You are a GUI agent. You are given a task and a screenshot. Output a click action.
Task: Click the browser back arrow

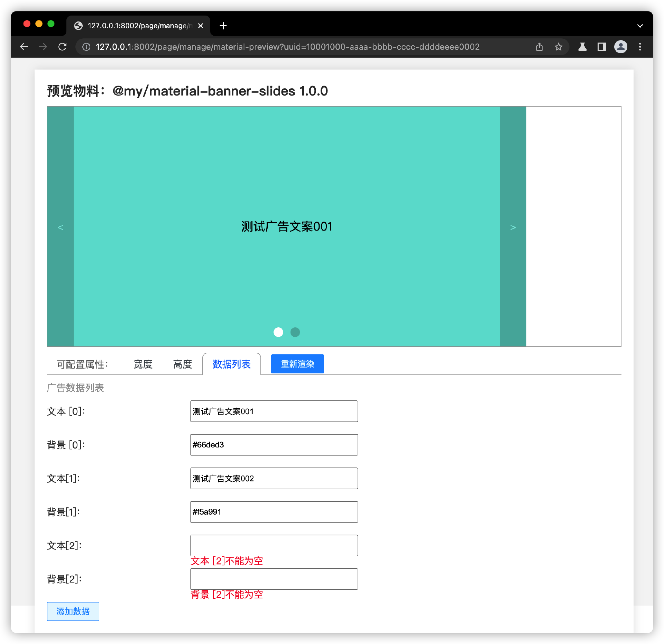point(24,47)
